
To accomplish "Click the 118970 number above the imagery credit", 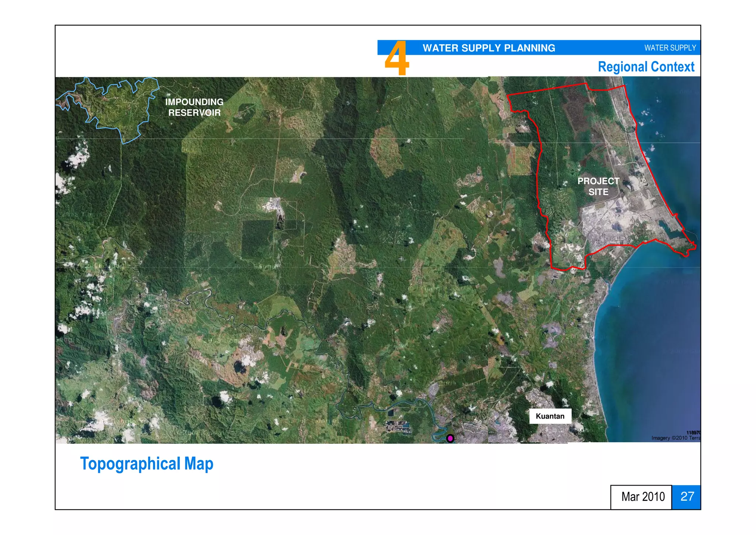I will 693,432.
